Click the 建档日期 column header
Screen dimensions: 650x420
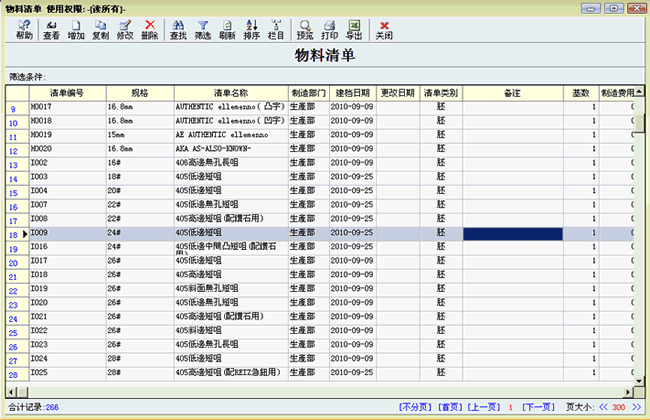352,93
